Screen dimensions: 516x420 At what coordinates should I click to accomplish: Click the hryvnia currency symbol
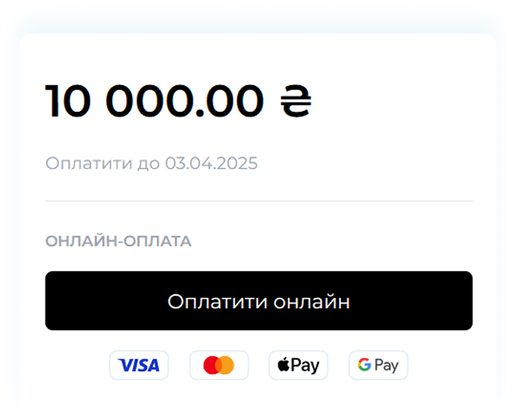click(x=296, y=101)
